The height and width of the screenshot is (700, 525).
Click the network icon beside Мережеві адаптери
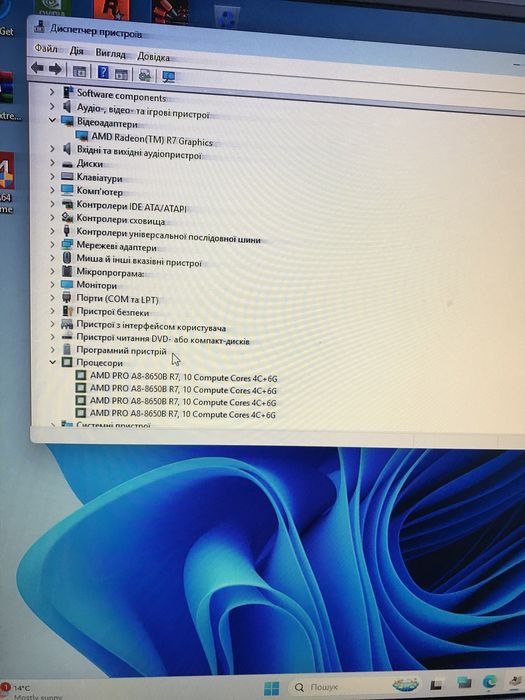[x=67, y=245]
